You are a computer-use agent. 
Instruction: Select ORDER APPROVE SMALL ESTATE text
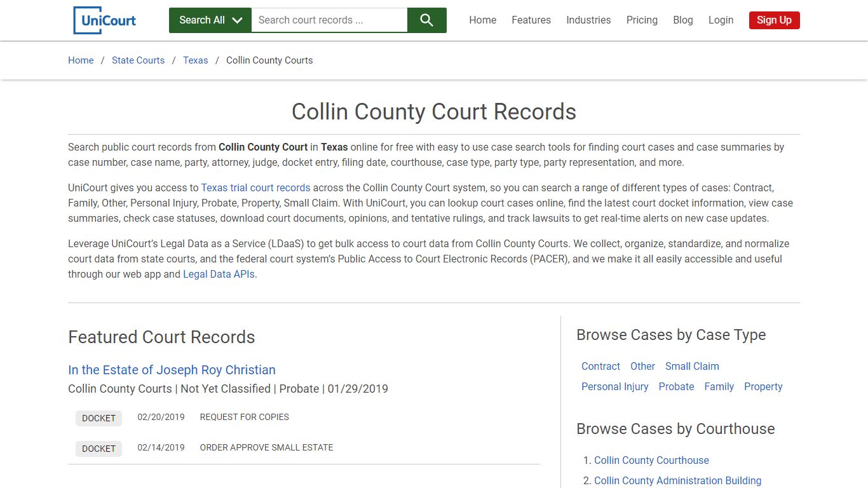click(266, 448)
